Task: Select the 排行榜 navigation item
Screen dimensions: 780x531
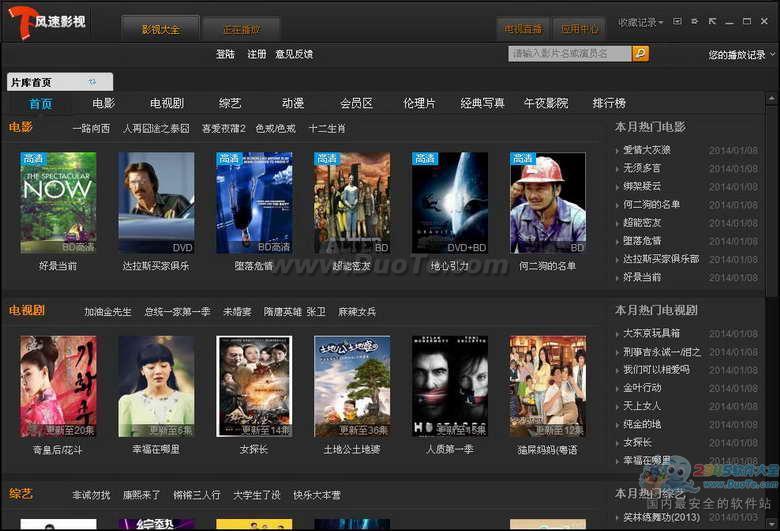Action: coord(609,103)
